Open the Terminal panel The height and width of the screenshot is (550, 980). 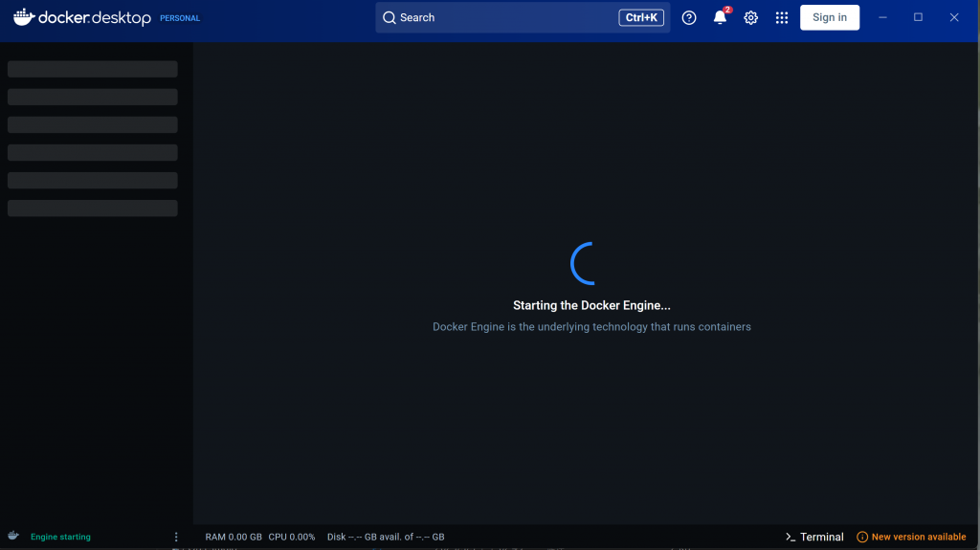(x=814, y=537)
